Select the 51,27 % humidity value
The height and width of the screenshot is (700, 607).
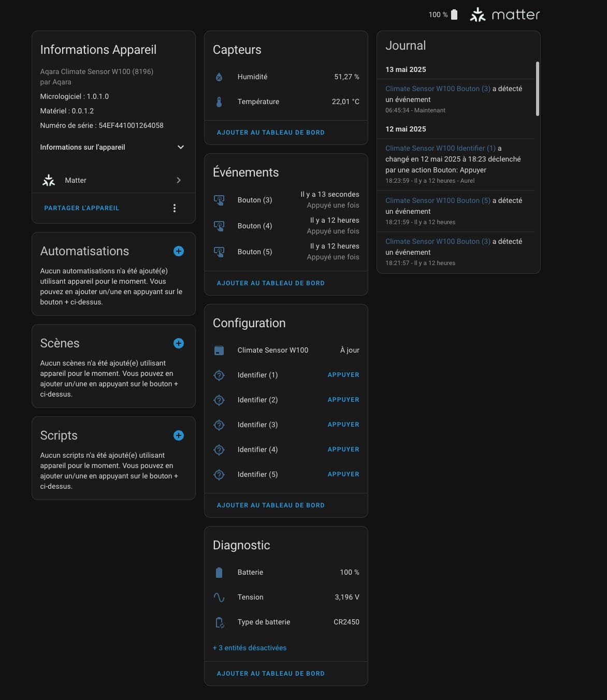pyautogui.click(x=346, y=77)
